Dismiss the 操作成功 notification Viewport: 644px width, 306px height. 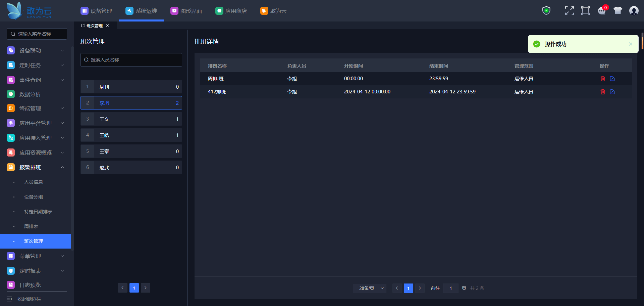pos(631,44)
